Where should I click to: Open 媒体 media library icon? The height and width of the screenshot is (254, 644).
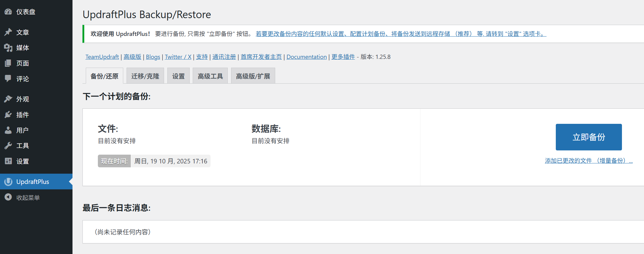pyautogui.click(x=8, y=48)
